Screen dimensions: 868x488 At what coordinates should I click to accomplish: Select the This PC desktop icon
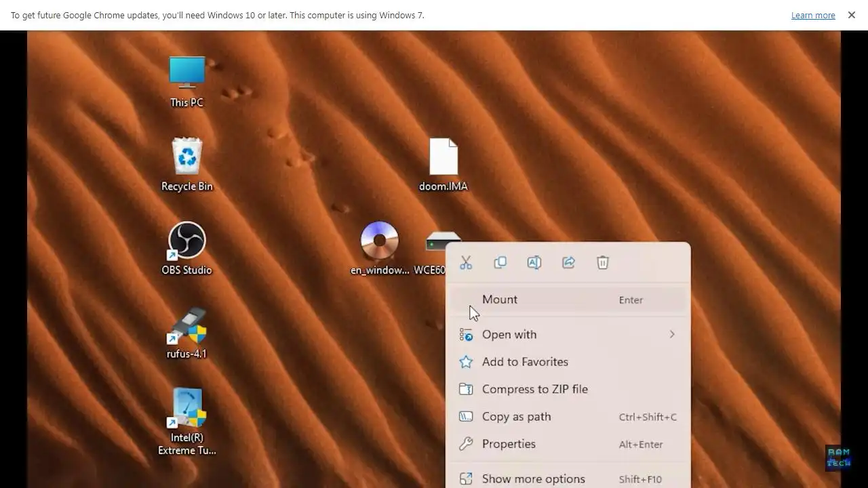(x=187, y=73)
